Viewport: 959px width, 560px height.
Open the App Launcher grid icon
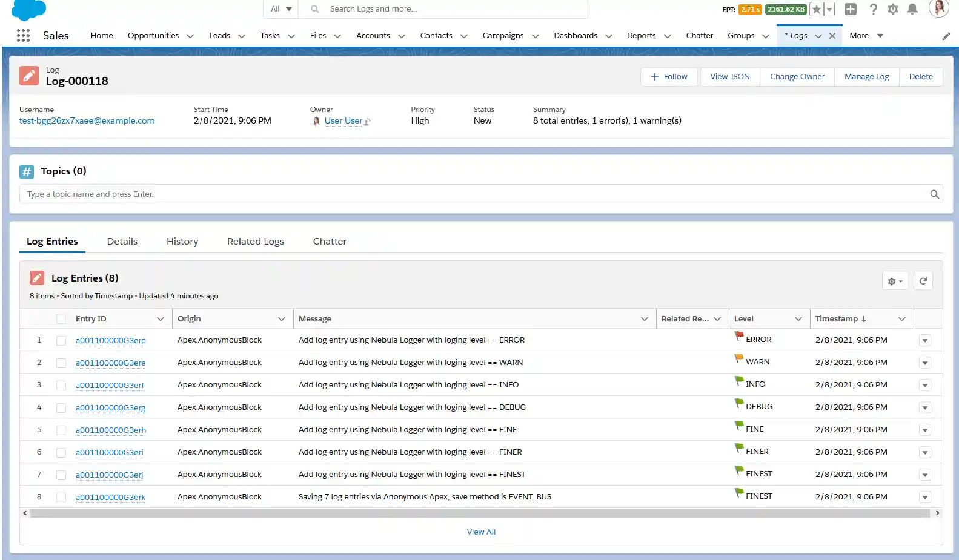(23, 36)
